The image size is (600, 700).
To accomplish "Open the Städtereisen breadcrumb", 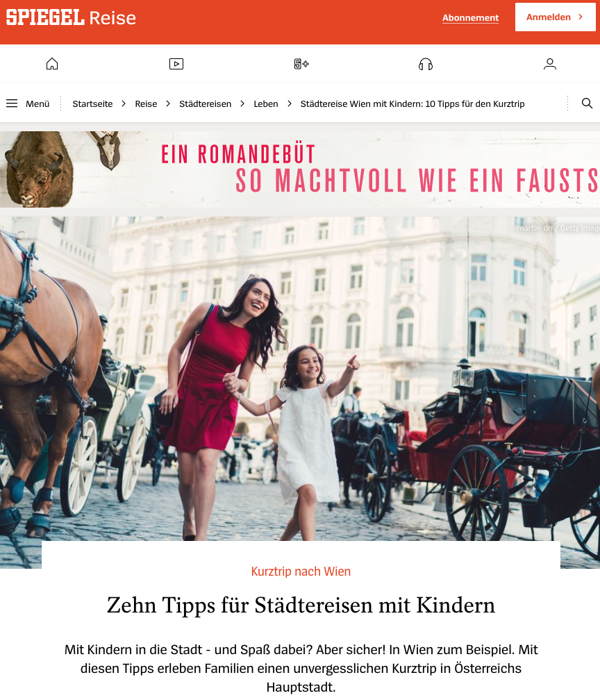I will tap(206, 103).
